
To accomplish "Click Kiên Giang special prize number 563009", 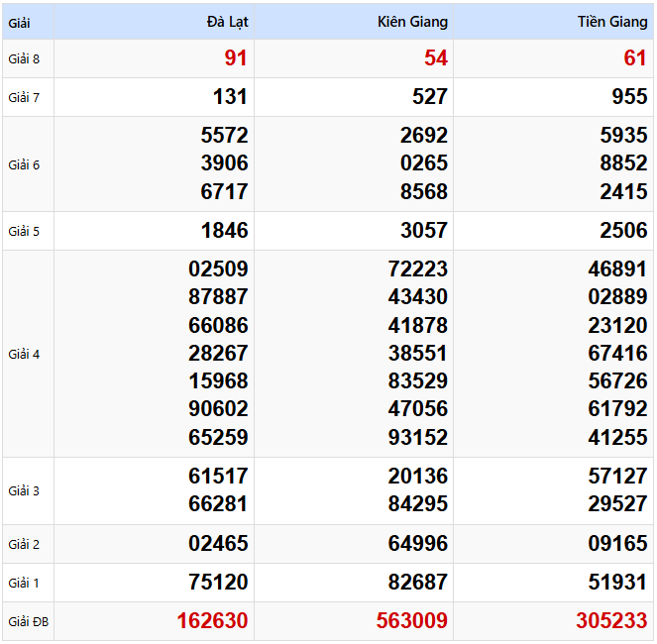I will click(x=411, y=621).
